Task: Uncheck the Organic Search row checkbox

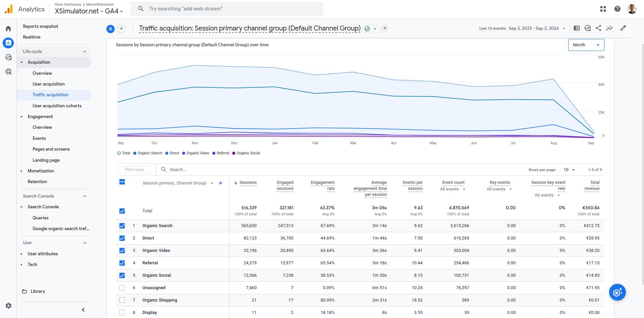Action: pos(122,226)
